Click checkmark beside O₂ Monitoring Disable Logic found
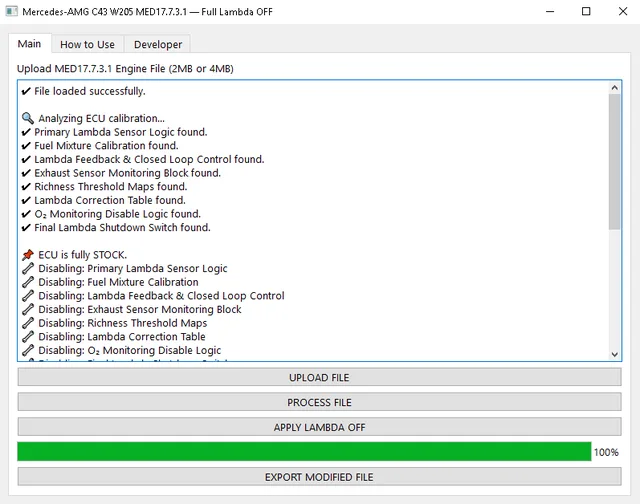The width and height of the screenshot is (640, 504). click(x=26, y=214)
